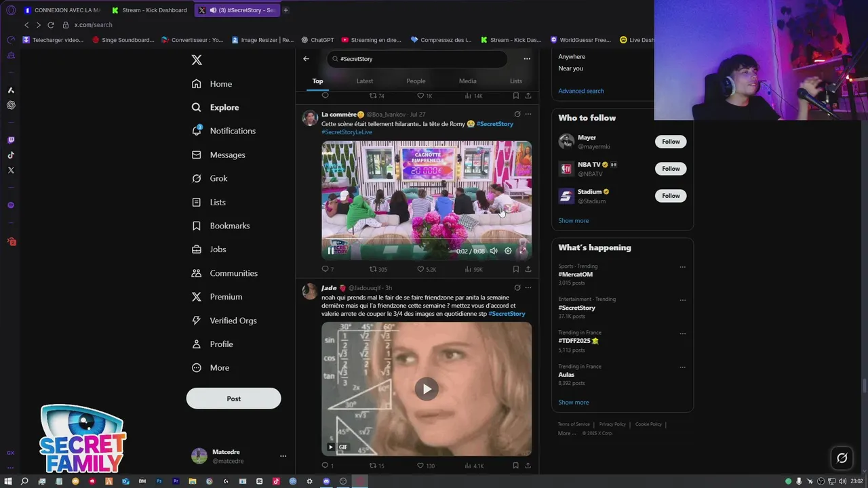Switch to the Top tab
868x488 pixels.
pos(317,81)
